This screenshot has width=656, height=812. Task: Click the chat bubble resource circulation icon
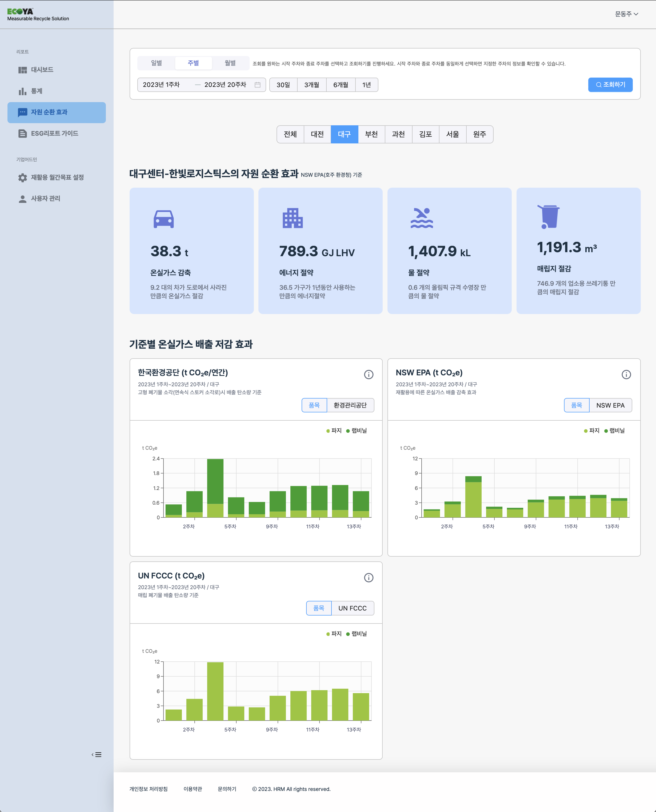pos(23,112)
